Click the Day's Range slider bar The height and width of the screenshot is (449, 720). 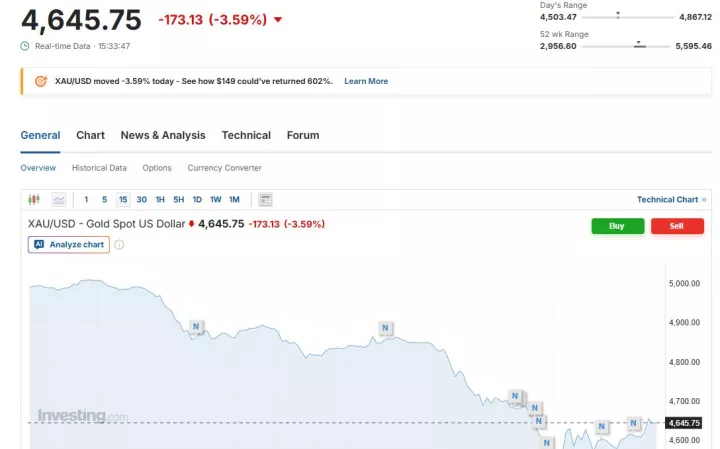(619, 17)
